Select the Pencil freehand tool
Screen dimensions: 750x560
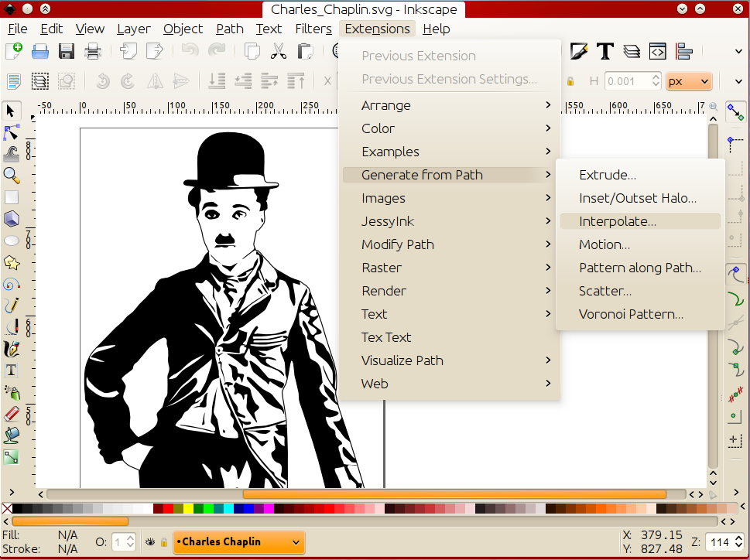tap(11, 306)
